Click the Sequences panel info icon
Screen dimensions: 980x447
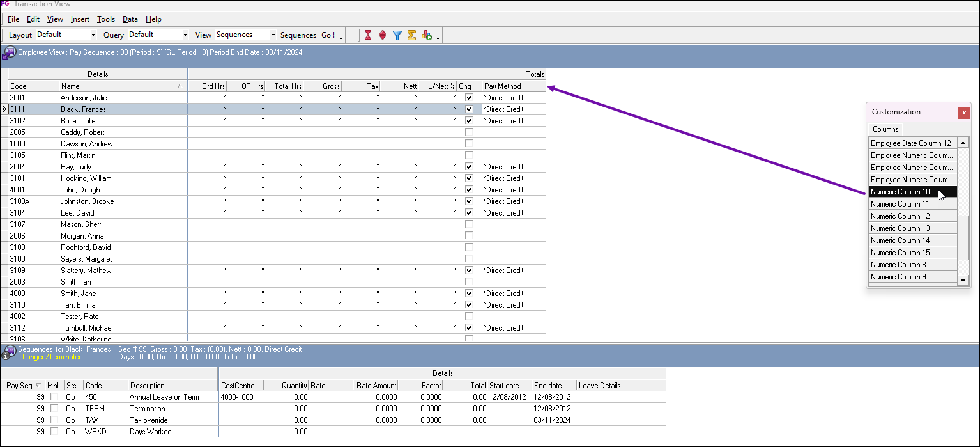click(x=10, y=353)
